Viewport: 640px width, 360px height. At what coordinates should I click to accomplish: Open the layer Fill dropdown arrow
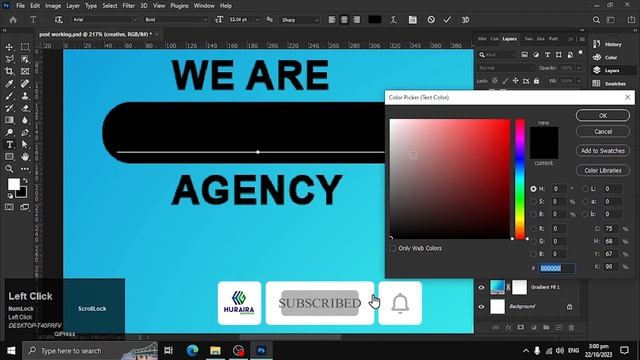(579, 81)
